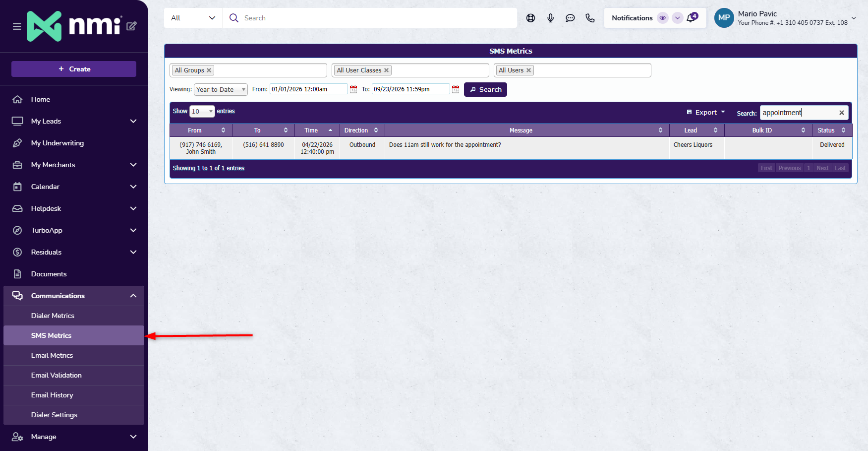Open Dialer Settings
Screen dimensions: 868x451
point(74,415)
